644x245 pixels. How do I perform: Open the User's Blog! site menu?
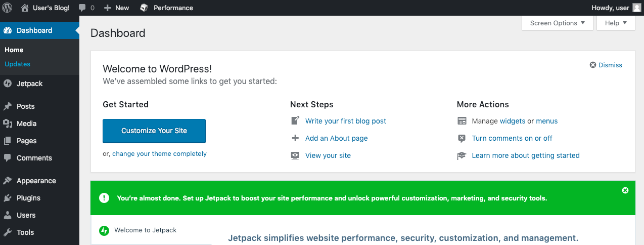[45, 8]
